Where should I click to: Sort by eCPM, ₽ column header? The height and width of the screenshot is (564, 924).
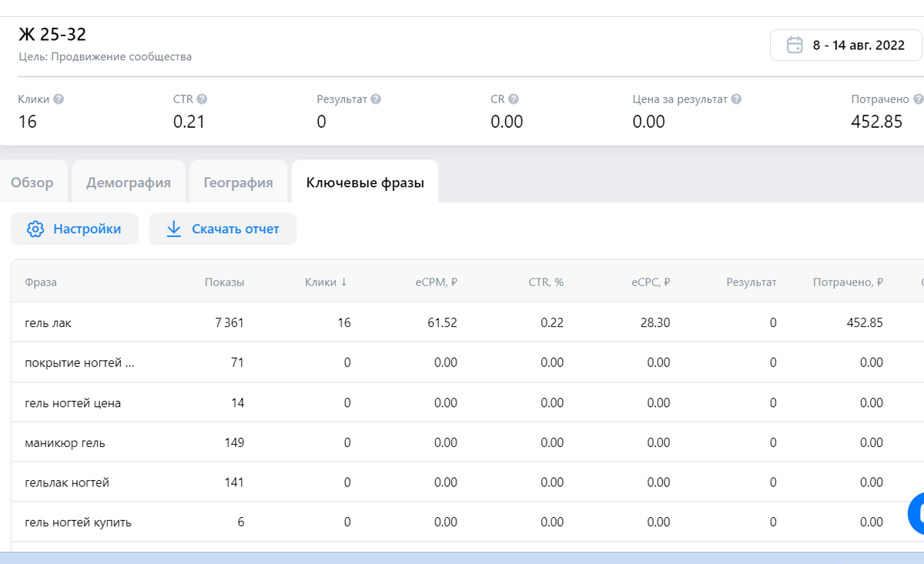[x=436, y=282]
